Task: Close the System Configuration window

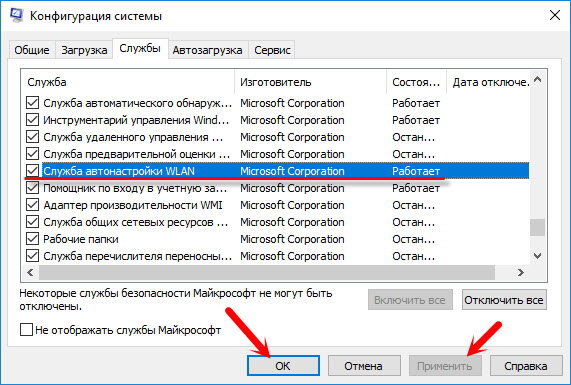Action: coord(555,15)
